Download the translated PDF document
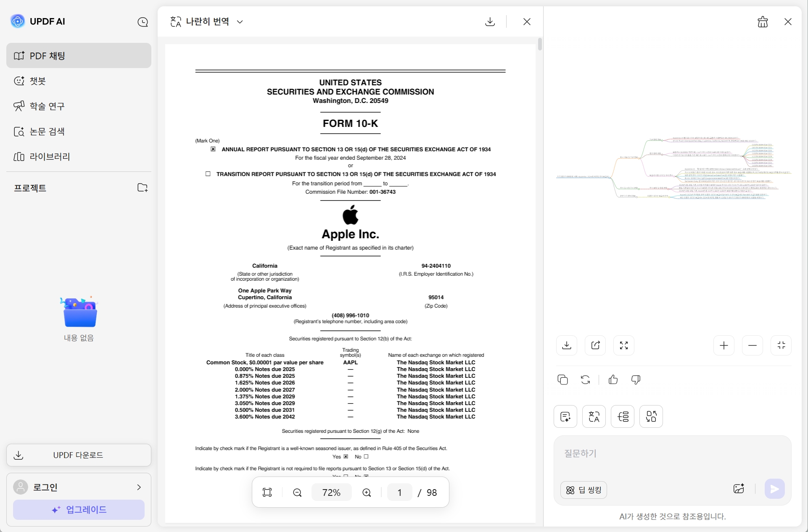The height and width of the screenshot is (532, 808). (490, 21)
